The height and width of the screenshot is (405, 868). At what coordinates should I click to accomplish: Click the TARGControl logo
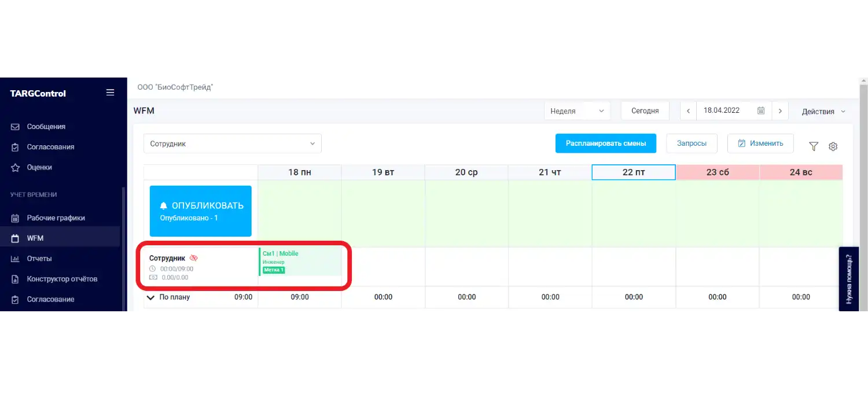38,93
